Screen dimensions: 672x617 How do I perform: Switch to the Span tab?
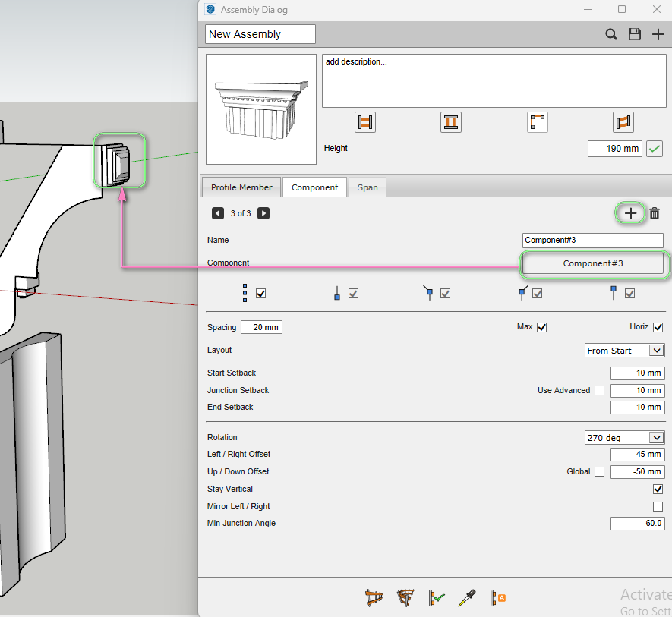[368, 187]
